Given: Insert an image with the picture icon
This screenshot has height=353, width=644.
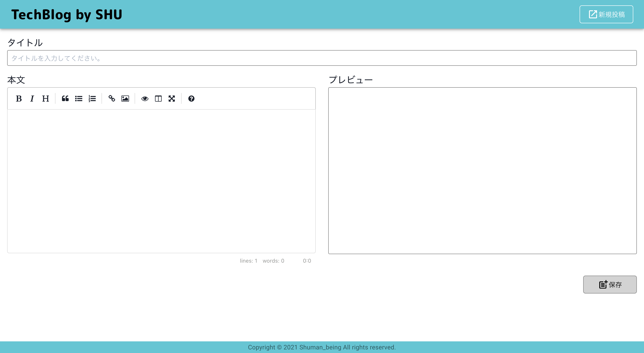Looking at the screenshot, I should pyautogui.click(x=125, y=99).
